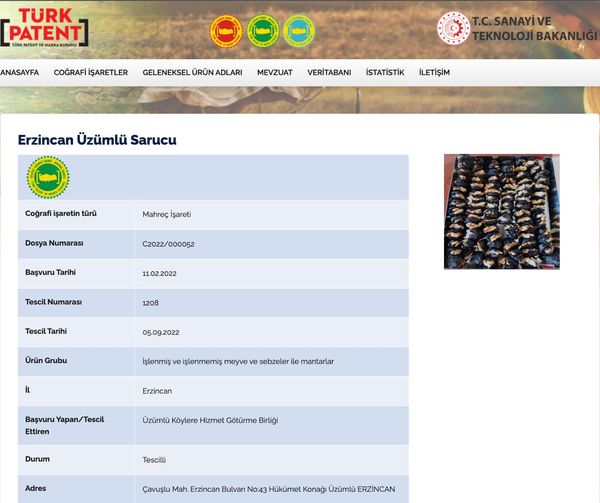
Task: Click the blue traditional product badge
Action: click(299, 31)
